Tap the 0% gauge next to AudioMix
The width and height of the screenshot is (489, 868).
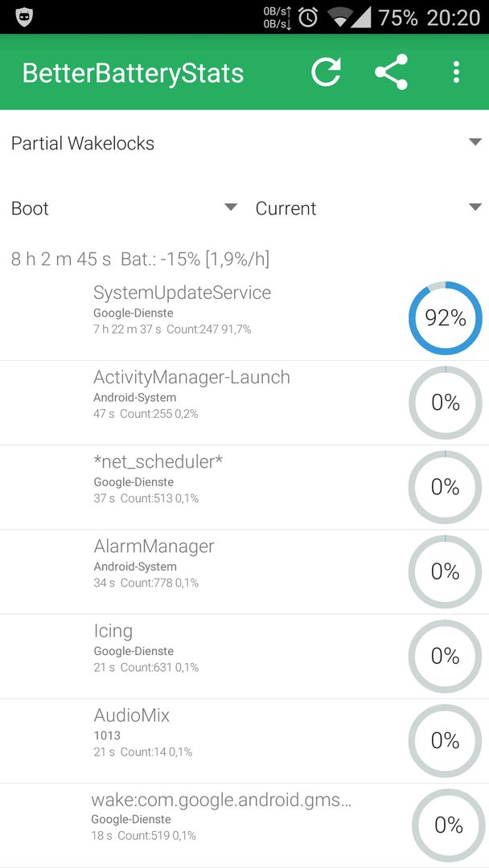click(446, 741)
